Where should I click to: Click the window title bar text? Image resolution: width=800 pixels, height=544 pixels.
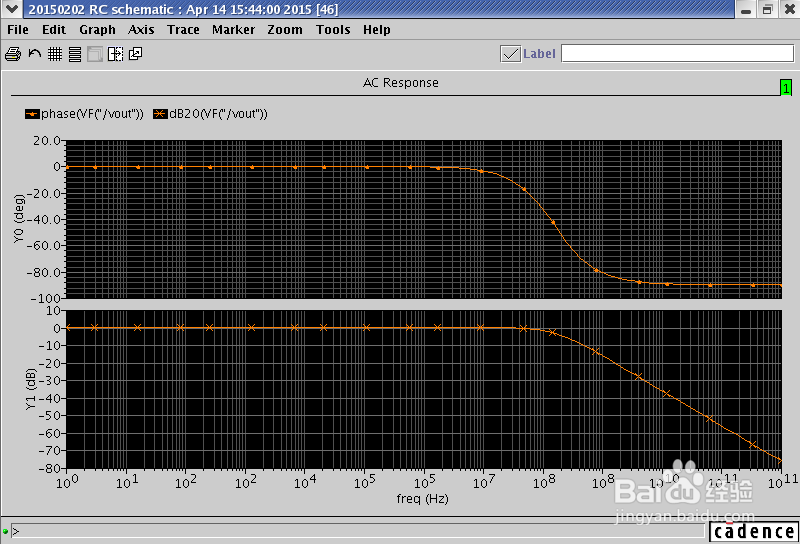[x=183, y=9]
